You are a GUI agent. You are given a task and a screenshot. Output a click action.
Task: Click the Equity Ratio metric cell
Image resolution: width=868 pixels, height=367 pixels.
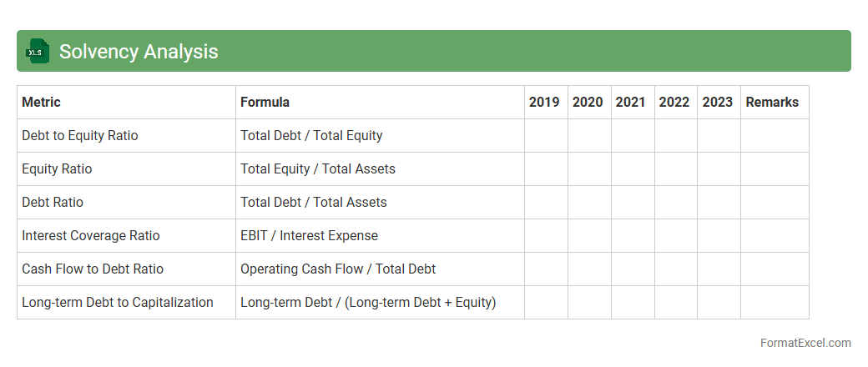tap(57, 169)
